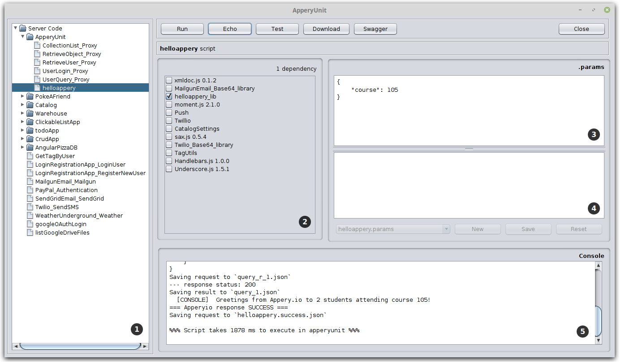This screenshot has width=621, height=364.
Task: Click the tree panel horizontal scrollbar thumb
Action: point(81,346)
